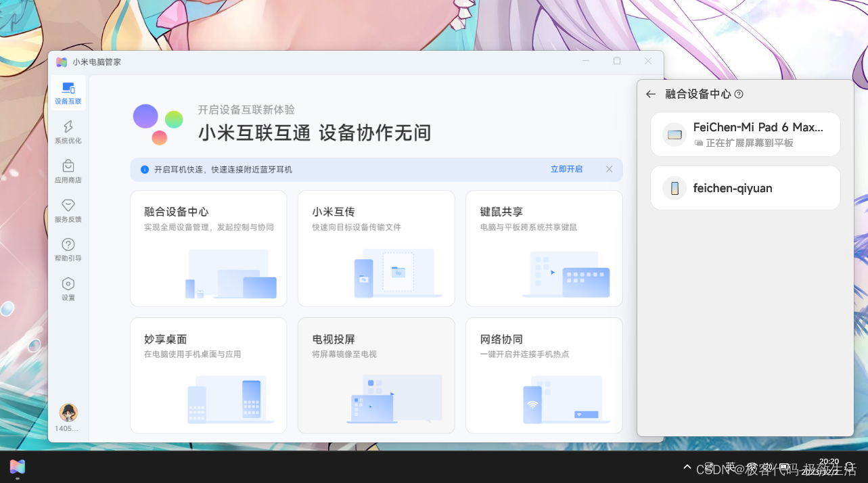The width and height of the screenshot is (868, 483).
Task: Open the 应用商店 sidebar section
Action: tap(68, 172)
